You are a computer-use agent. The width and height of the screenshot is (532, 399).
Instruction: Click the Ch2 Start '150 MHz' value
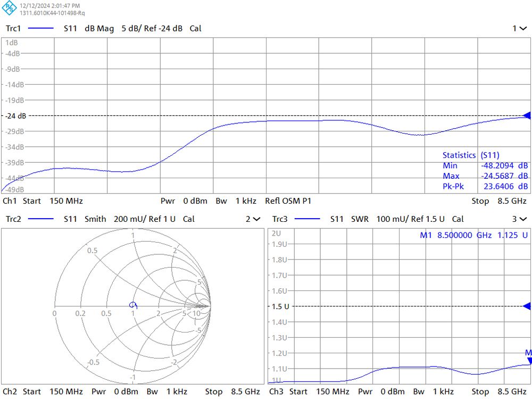66,392
